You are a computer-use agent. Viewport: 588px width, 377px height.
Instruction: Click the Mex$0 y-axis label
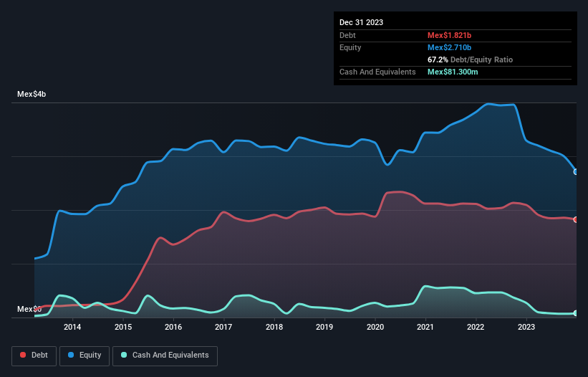click(x=29, y=309)
